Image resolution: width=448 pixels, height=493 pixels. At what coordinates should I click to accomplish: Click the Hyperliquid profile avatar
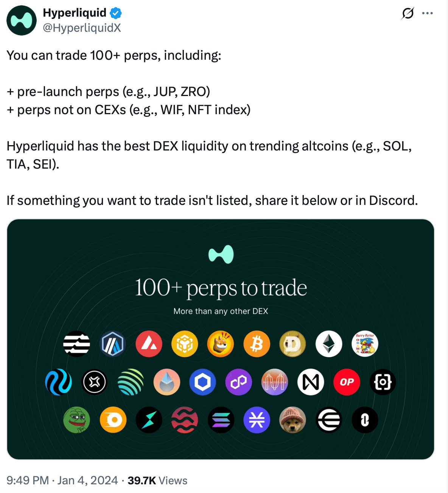[22, 20]
